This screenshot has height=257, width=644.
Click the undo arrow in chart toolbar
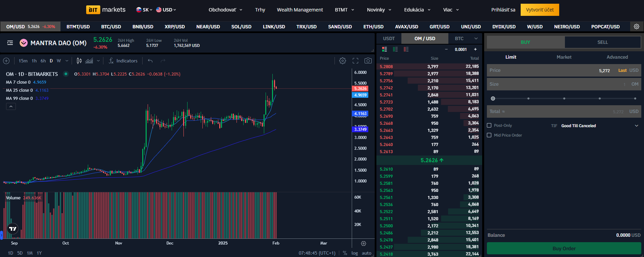(x=150, y=61)
